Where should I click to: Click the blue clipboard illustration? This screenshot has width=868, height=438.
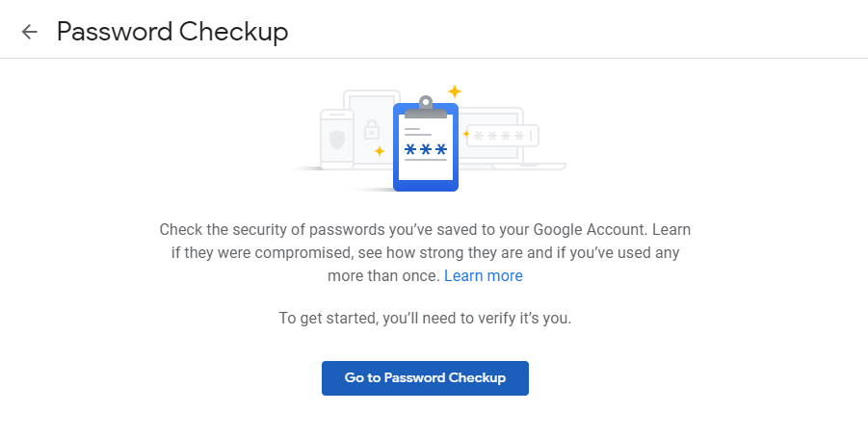pyautogui.click(x=425, y=176)
